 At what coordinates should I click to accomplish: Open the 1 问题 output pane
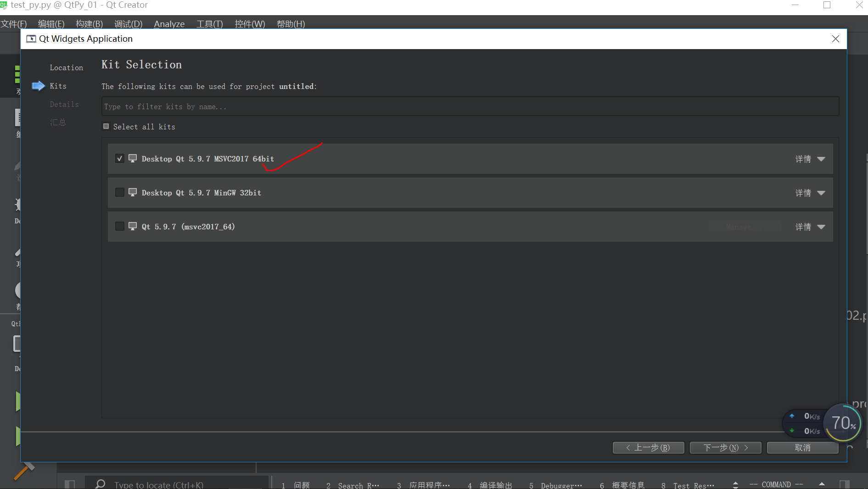pyautogui.click(x=296, y=485)
